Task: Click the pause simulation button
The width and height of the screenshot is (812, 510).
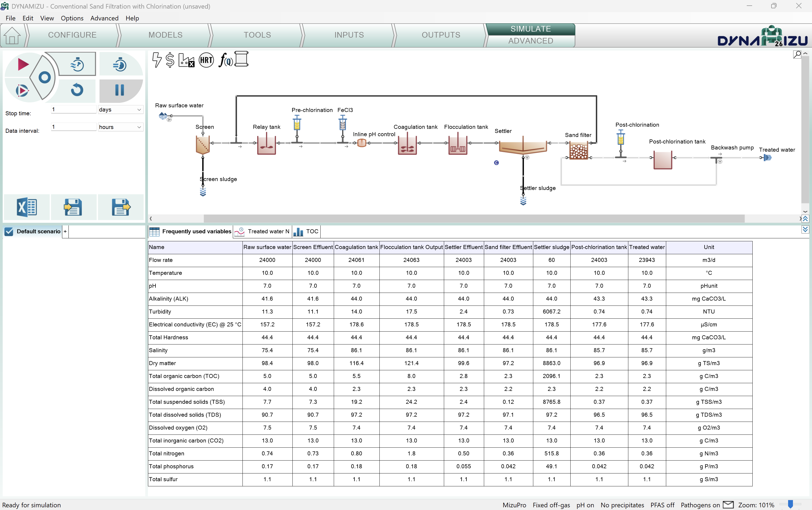Action: point(120,90)
